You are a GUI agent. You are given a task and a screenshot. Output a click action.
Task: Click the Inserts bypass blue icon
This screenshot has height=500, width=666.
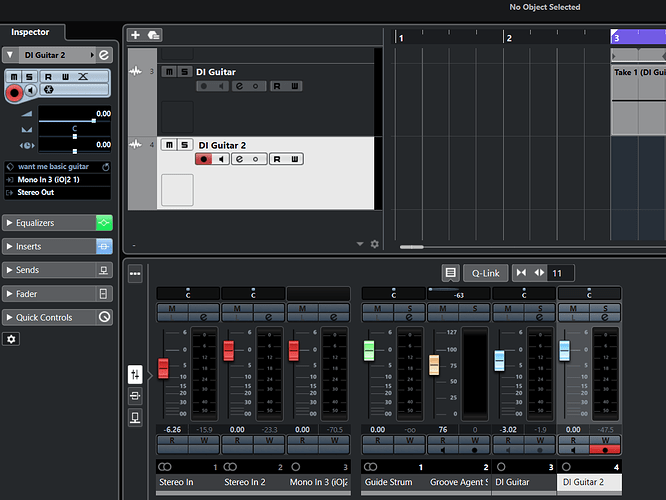104,246
